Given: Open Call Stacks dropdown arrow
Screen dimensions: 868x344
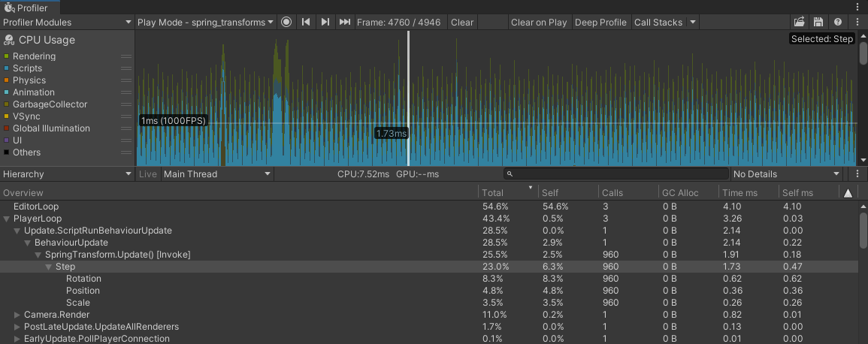Looking at the screenshot, I should (692, 22).
